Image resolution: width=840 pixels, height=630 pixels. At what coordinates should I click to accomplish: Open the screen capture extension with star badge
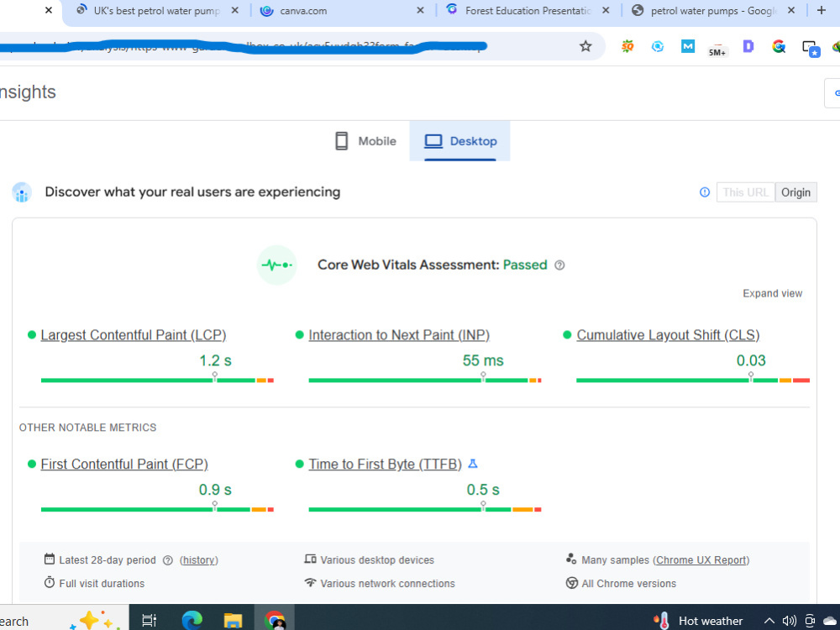click(x=811, y=48)
